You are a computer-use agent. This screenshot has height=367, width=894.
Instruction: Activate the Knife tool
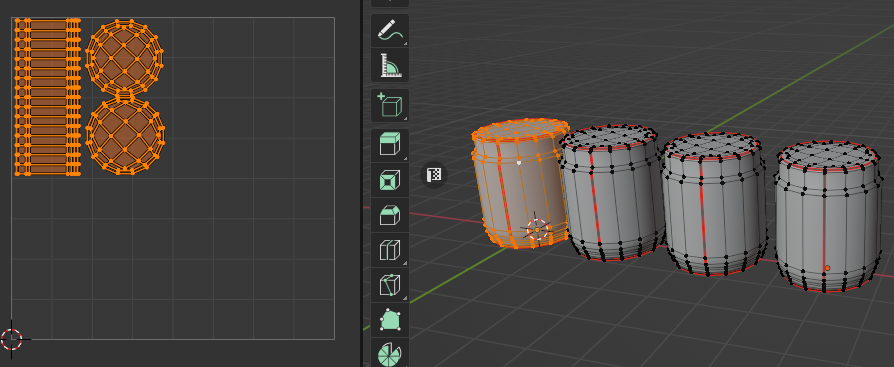click(x=390, y=284)
